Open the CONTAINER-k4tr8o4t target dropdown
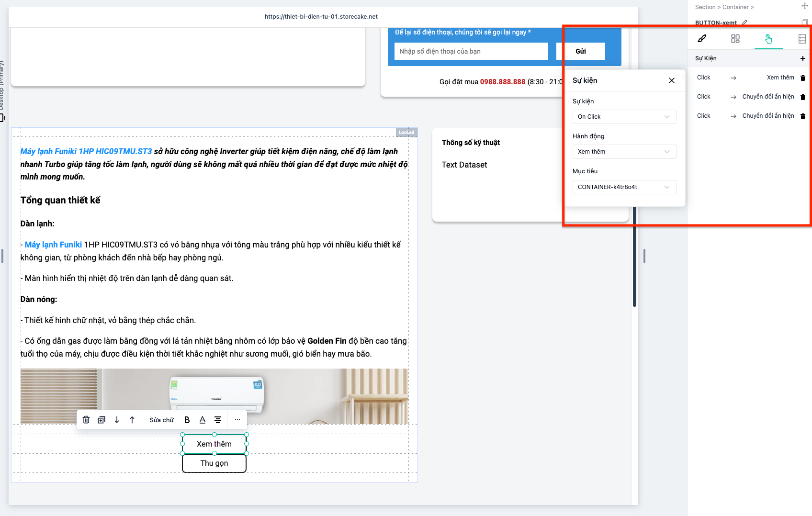The width and height of the screenshot is (812, 516). (624, 187)
